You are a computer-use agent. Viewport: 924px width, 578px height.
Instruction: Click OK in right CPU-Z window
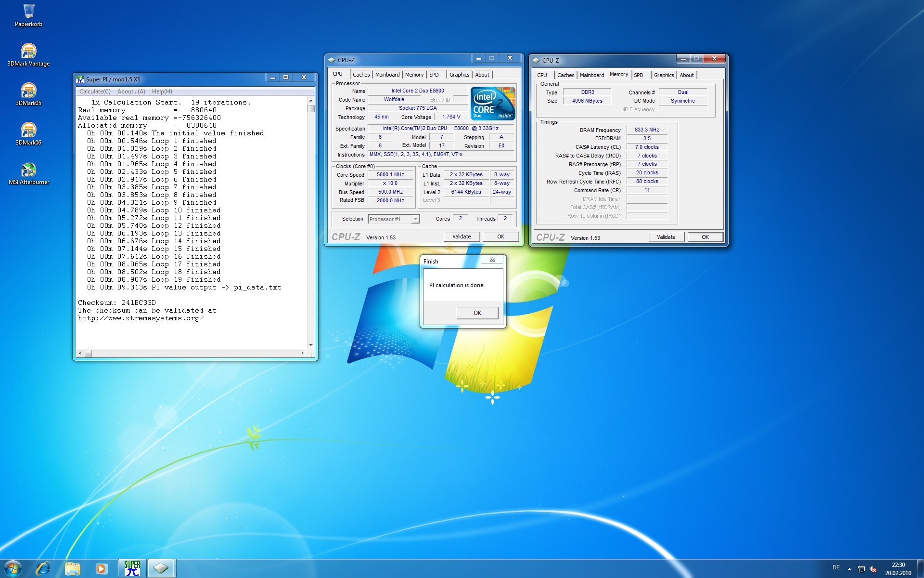[x=705, y=237]
